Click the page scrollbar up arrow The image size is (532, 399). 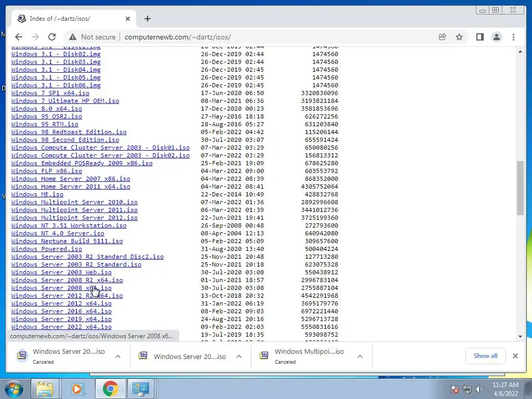tap(520, 51)
